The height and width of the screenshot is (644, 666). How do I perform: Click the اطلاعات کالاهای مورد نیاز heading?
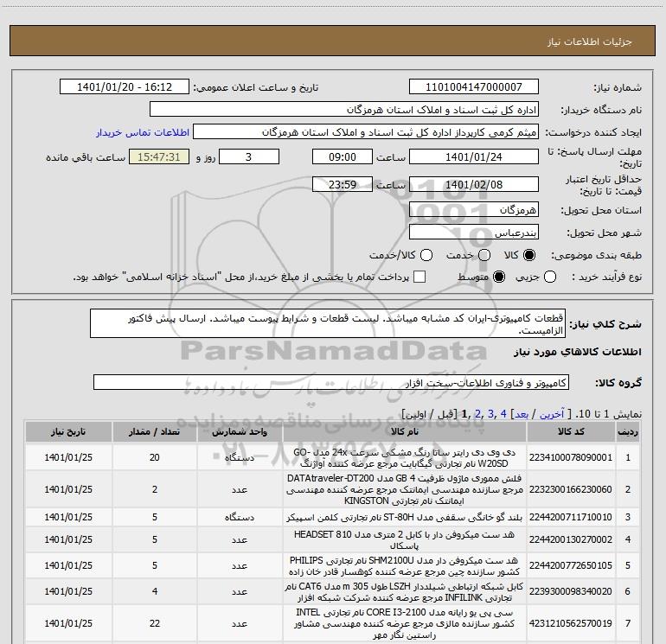tap(578, 352)
